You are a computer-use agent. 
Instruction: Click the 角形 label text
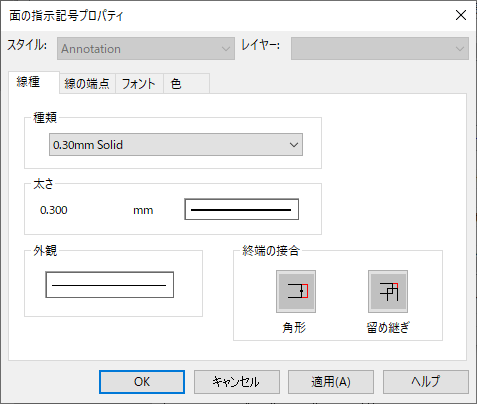click(294, 328)
